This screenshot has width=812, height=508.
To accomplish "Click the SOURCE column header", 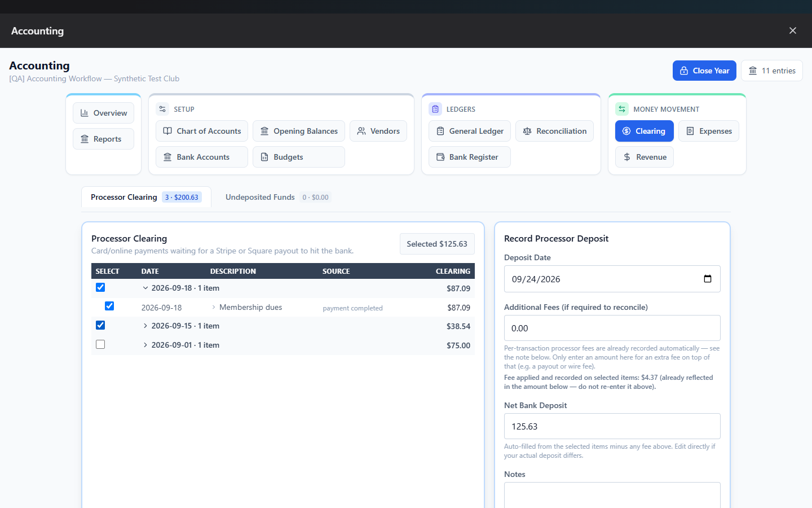I will 336,271.
